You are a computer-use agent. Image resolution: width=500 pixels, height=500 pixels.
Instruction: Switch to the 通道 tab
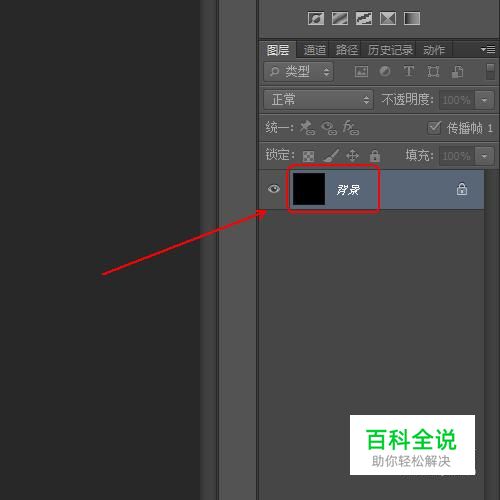coord(314,50)
